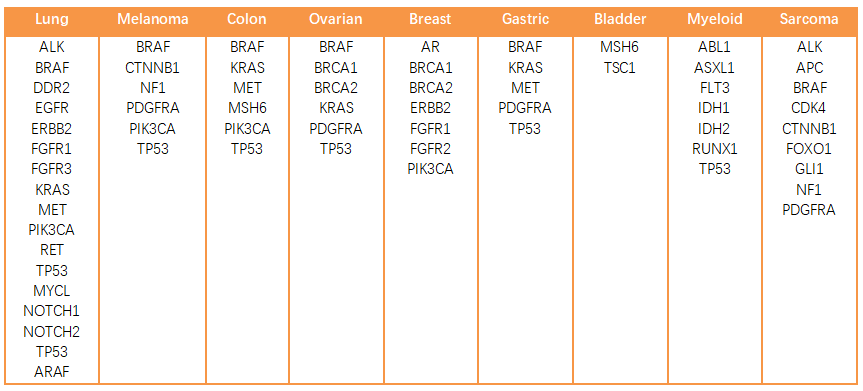Viewport: 863px width, 391px height.
Task: Select RUNX1 gene entry
Action: (715, 149)
